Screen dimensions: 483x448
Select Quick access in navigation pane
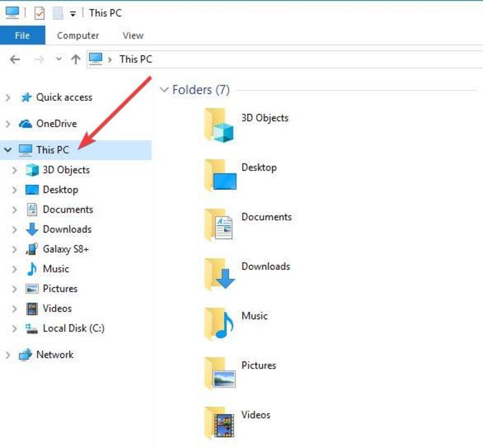point(64,97)
